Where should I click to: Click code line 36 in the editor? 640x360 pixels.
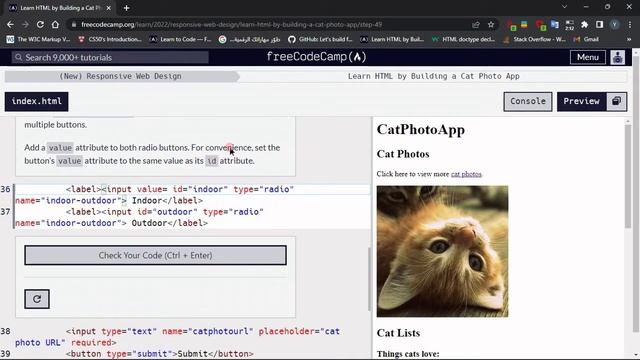(192, 195)
